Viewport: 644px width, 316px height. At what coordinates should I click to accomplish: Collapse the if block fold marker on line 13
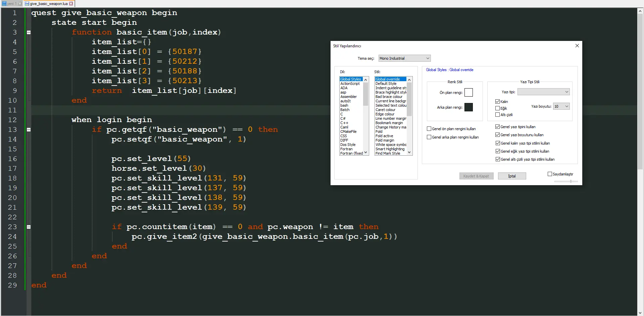(x=29, y=130)
